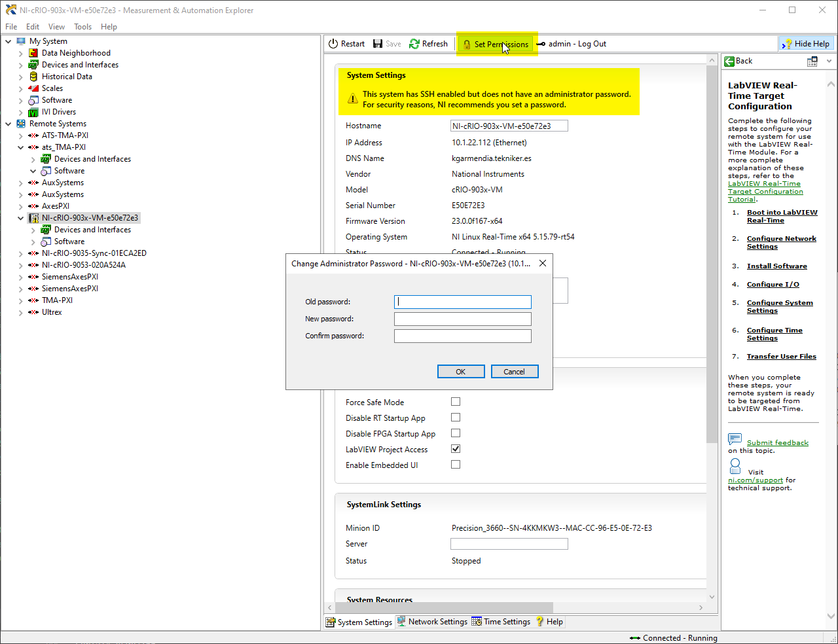Screen dimensions: 838x644
Task: Select the NI-cRIO-9053-020A524A target
Action: (84, 265)
